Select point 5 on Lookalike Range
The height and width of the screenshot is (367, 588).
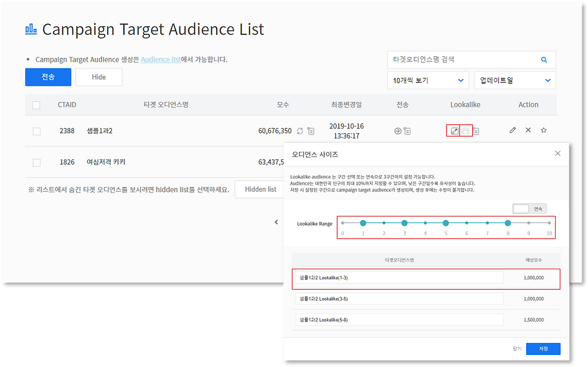[x=446, y=223]
